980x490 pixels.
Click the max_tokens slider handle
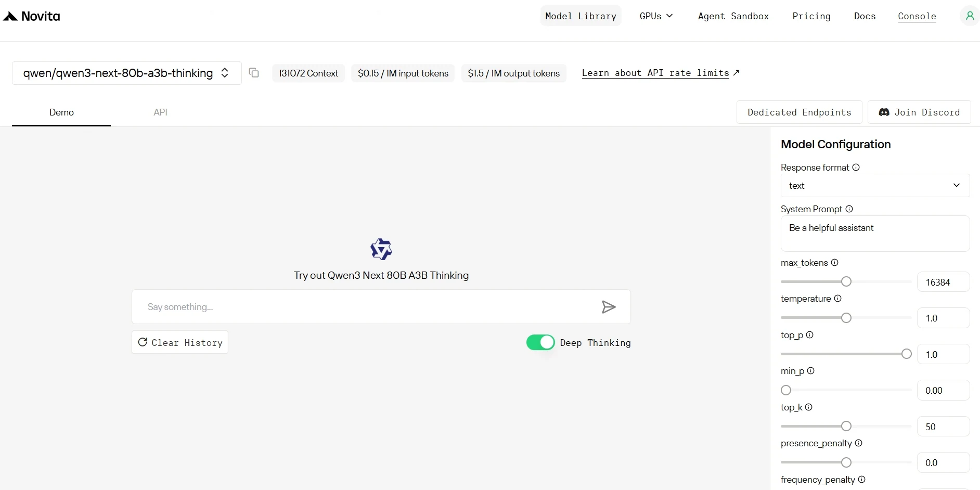(x=846, y=281)
